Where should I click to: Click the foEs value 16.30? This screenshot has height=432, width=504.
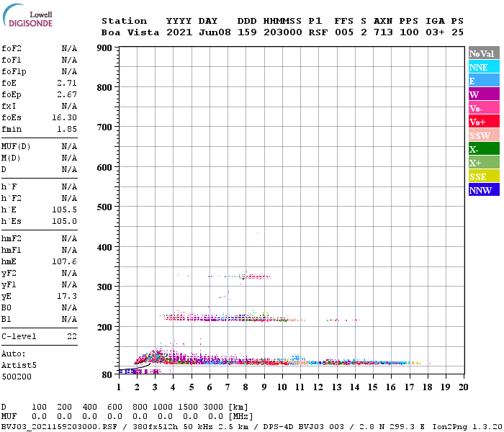65,117
